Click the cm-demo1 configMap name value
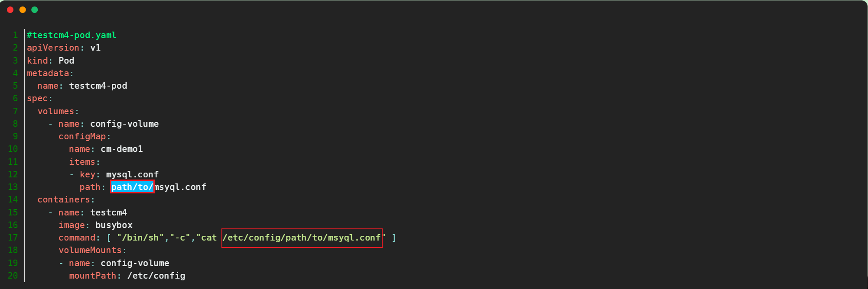 tap(122, 149)
